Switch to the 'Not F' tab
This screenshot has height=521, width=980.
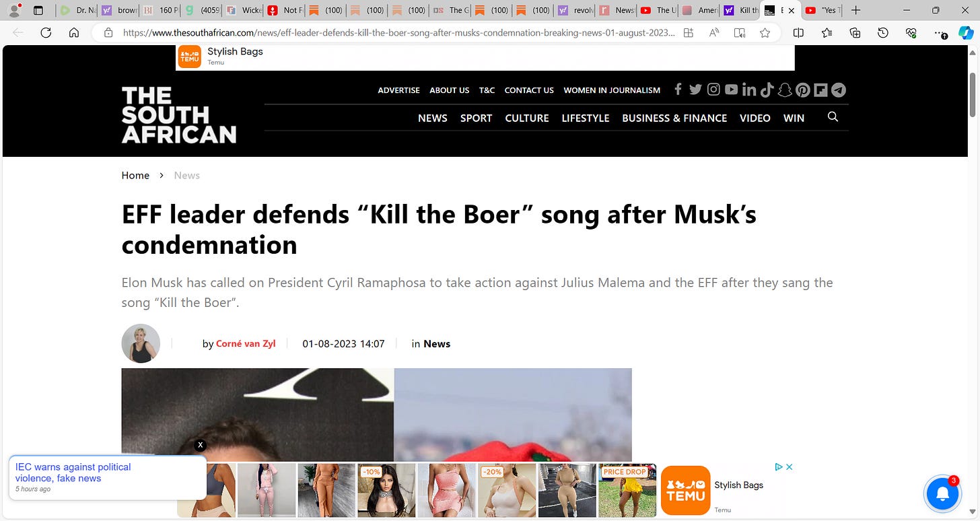click(x=285, y=10)
